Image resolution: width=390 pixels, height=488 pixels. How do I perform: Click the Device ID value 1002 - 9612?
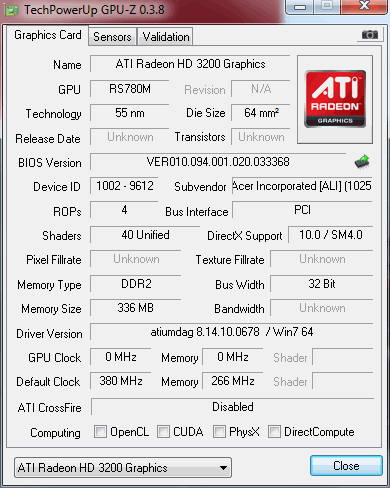(124, 186)
